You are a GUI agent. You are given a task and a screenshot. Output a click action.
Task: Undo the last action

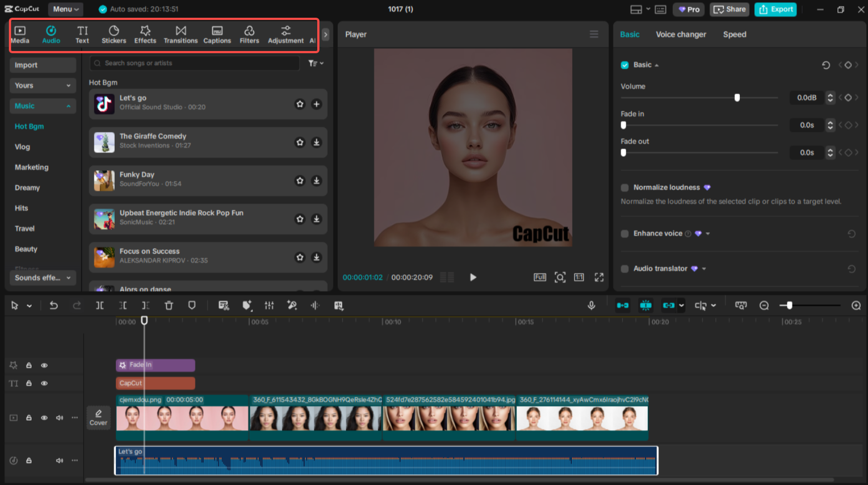tap(53, 305)
